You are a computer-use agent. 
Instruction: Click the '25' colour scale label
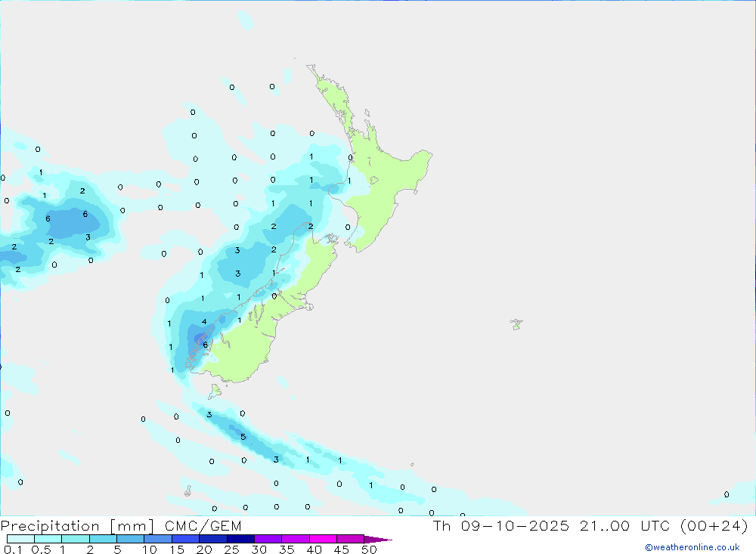232,549
